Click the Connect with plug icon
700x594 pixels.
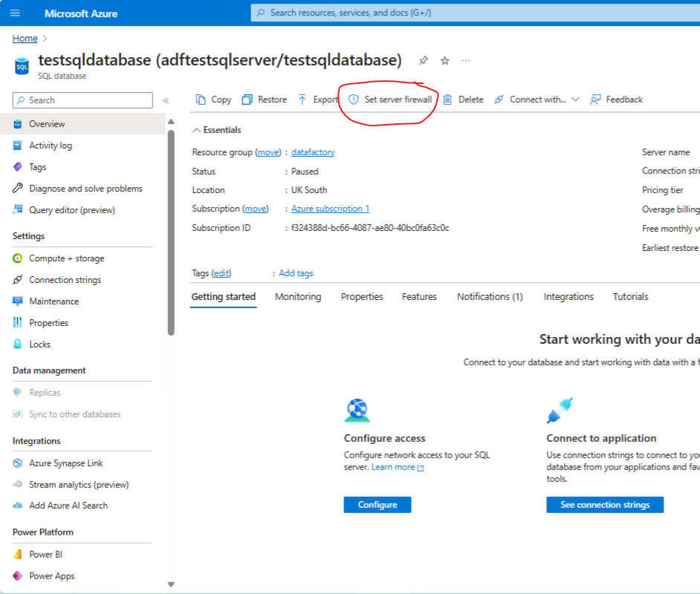[x=499, y=99]
